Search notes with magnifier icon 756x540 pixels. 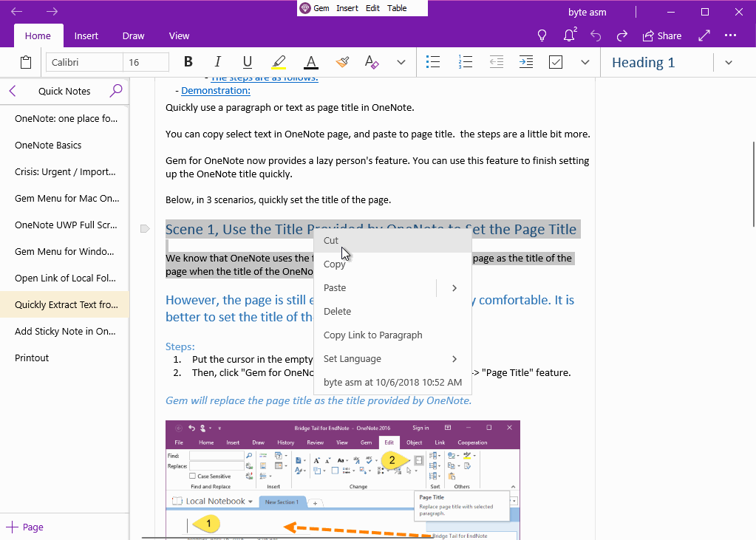tap(116, 91)
